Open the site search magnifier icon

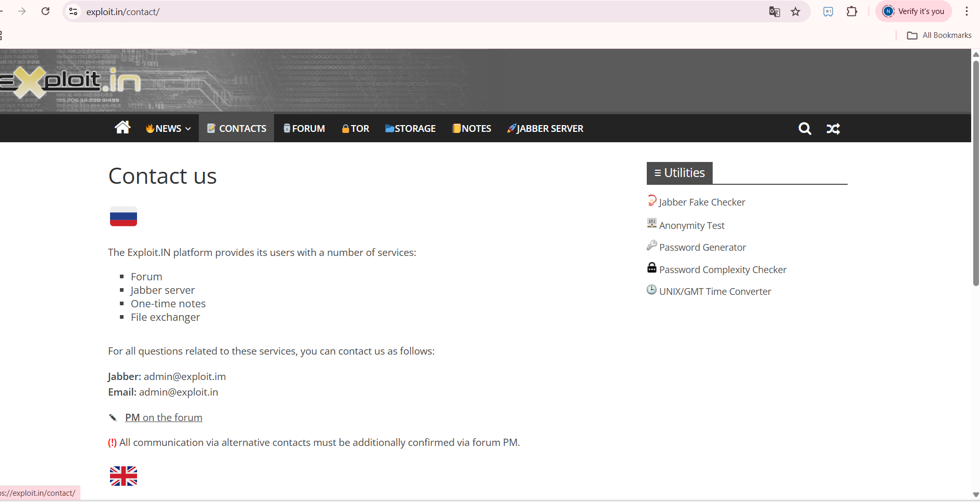[805, 129]
